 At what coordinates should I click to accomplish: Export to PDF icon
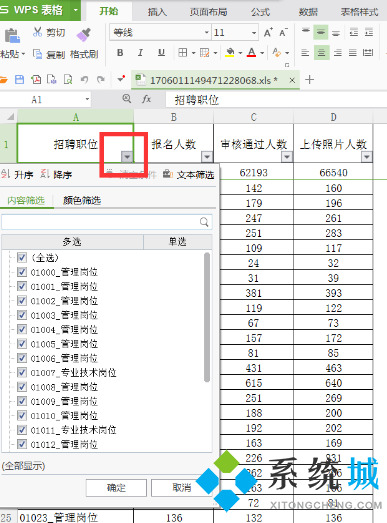[x=36, y=80]
